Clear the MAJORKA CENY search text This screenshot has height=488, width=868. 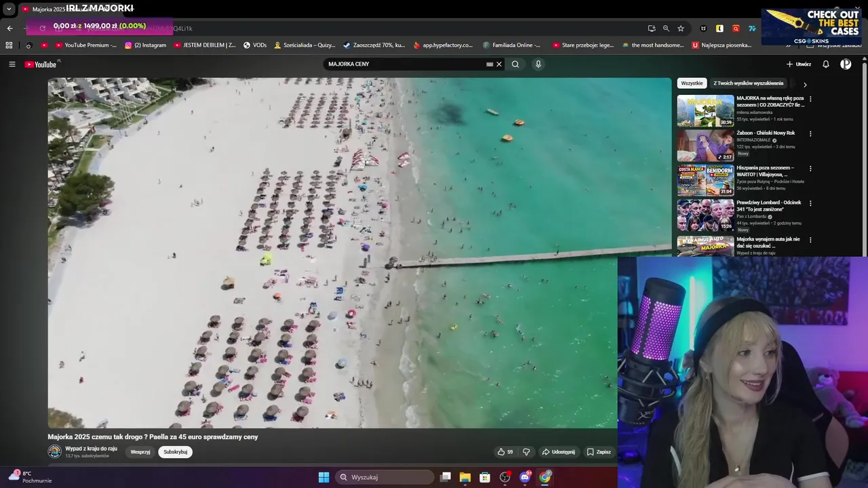tap(499, 64)
